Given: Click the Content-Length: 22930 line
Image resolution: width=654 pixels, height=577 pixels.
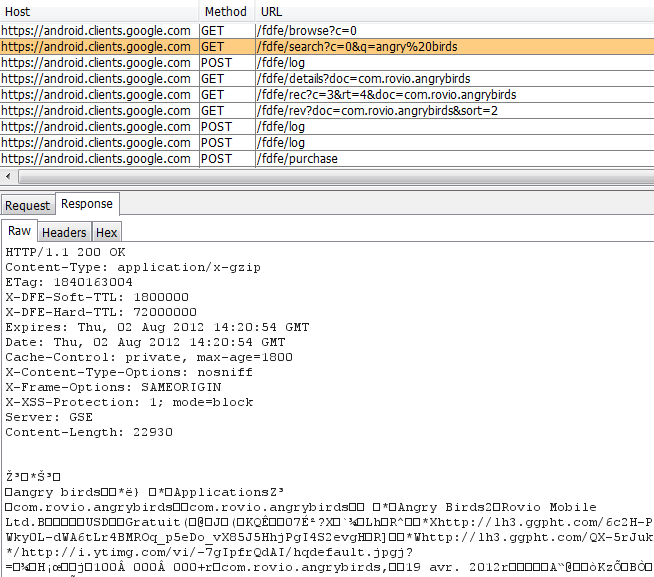Looking at the screenshot, I should click(x=89, y=433).
